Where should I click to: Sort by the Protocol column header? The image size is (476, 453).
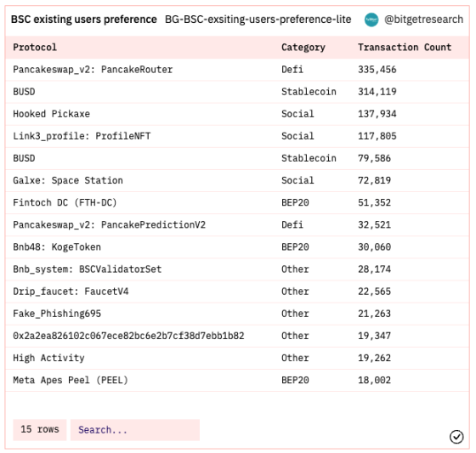[35, 48]
